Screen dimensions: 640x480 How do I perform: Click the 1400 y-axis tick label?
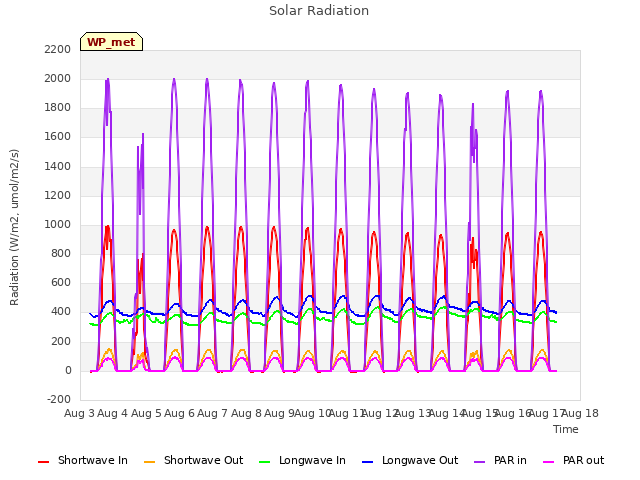coord(58,166)
